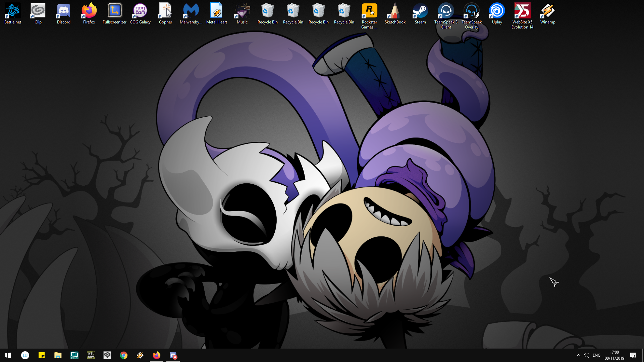
Task: Open Winamp from the taskbar
Action: (140, 355)
